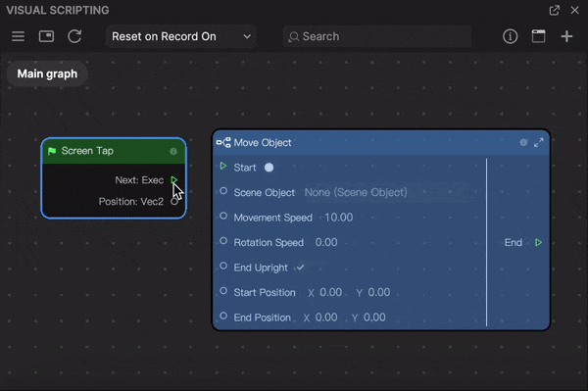The width and height of the screenshot is (588, 391).
Task: Click the End output label
Action: [x=514, y=243]
